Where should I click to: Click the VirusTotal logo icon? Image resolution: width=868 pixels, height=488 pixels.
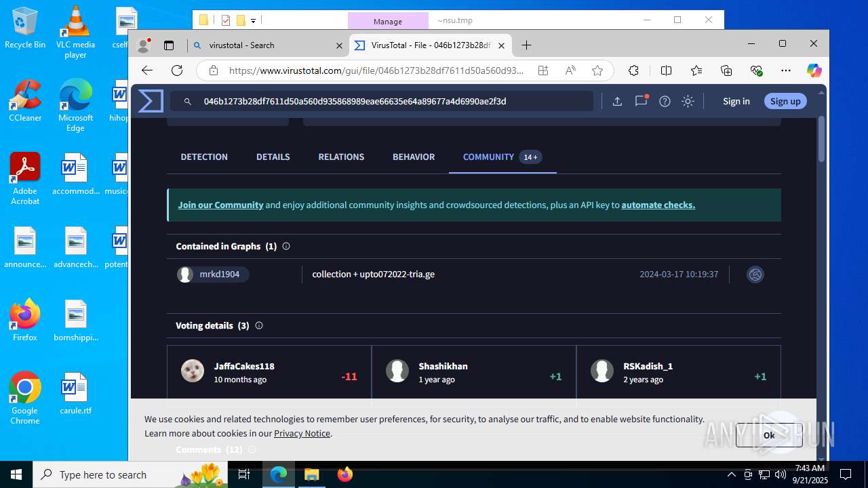tap(151, 101)
